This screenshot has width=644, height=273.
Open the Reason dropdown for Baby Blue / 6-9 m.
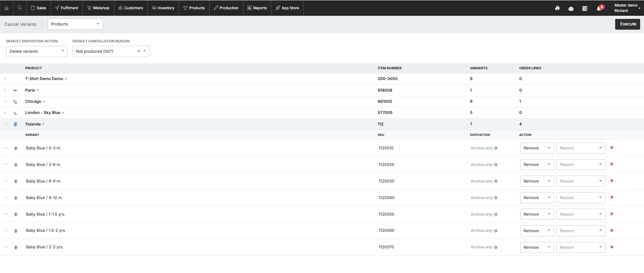[x=581, y=181]
